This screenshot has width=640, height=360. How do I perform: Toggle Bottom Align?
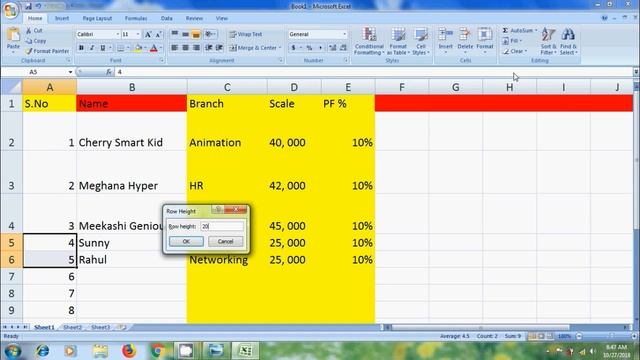pyautogui.click(x=196, y=34)
